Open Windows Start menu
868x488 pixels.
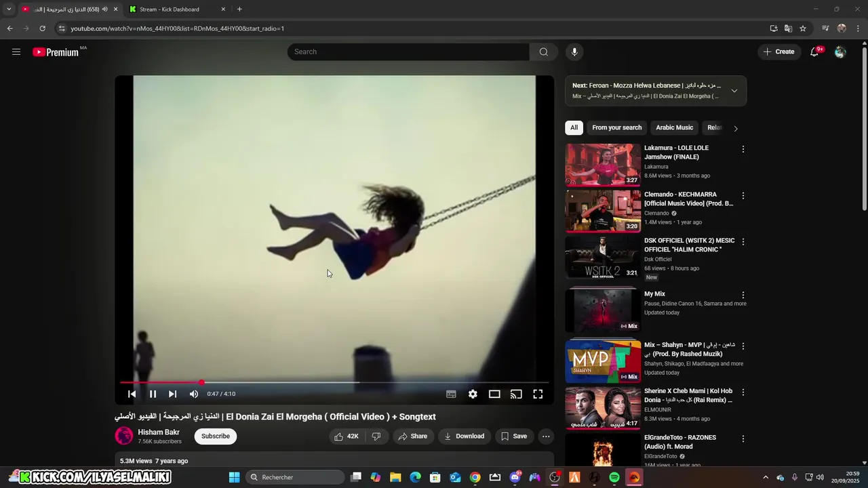click(234, 477)
